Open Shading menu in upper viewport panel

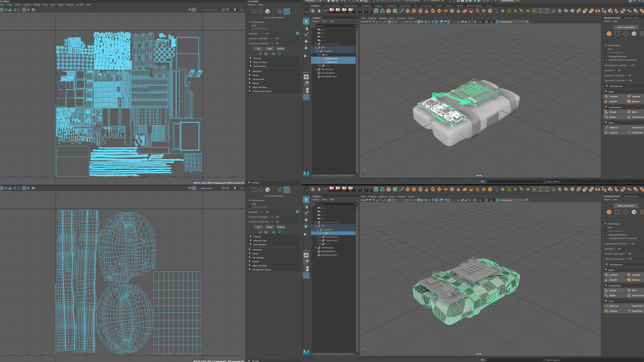[x=372, y=18]
